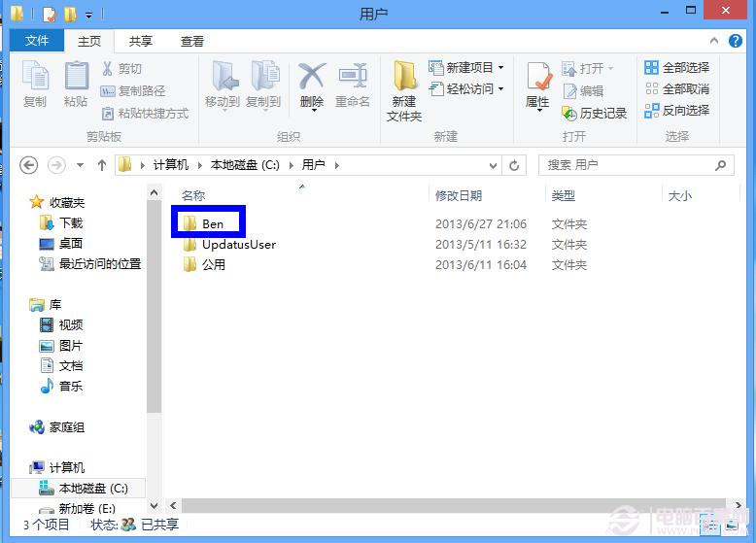The image size is (756, 543).
Task: Open the File (文件) tab
Action: coord(37,41)
